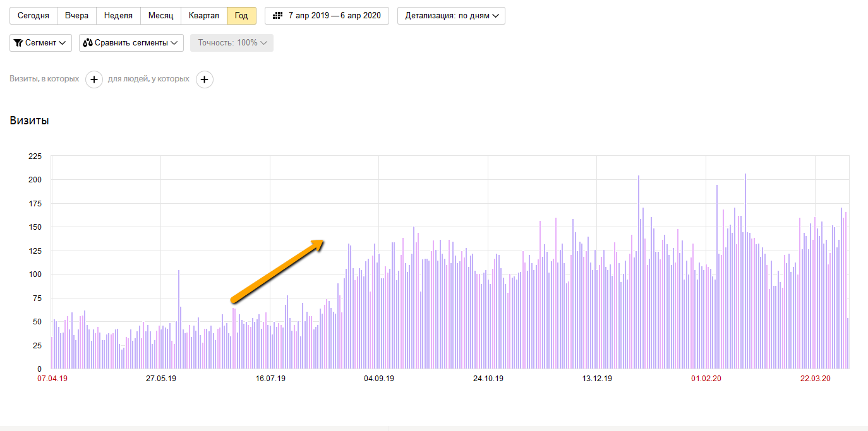Open the Точность: 100% dropdown
This screenshot has width=868, height=431.
[232, 43]
